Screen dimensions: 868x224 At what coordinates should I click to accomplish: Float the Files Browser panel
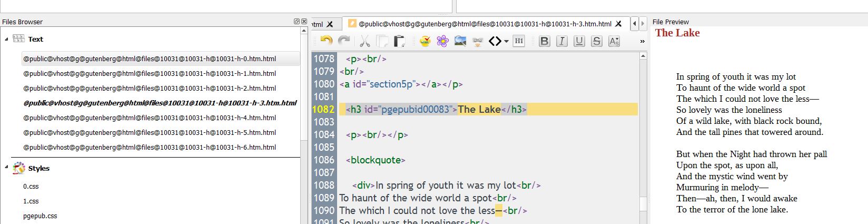coord(297,21)
